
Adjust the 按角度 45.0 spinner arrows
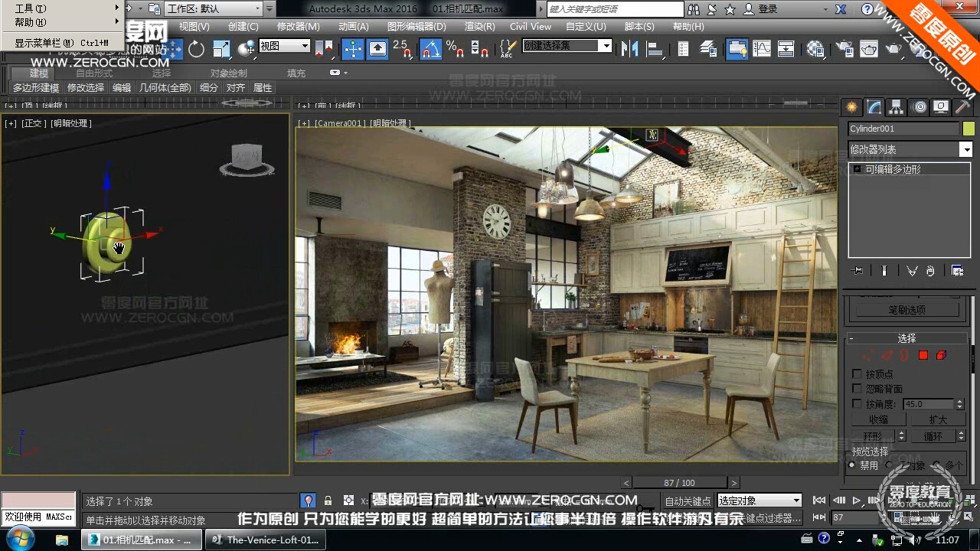(958, 403)
